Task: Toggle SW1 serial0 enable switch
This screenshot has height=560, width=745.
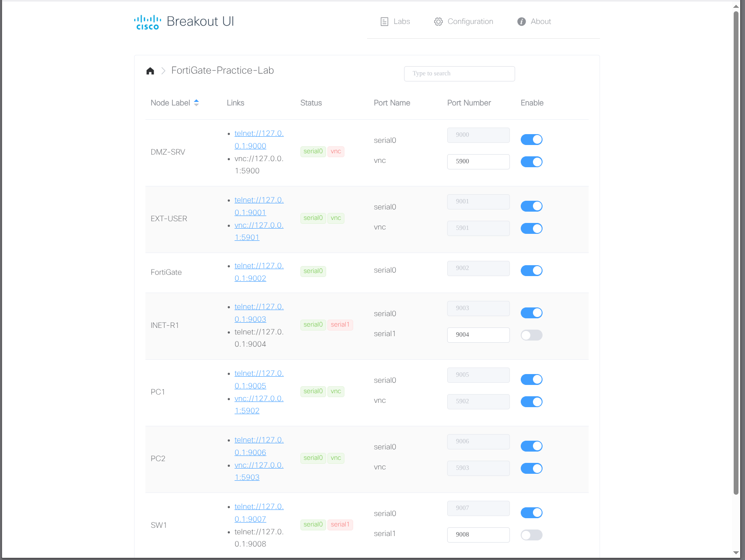Action: [x=532, y=513]
